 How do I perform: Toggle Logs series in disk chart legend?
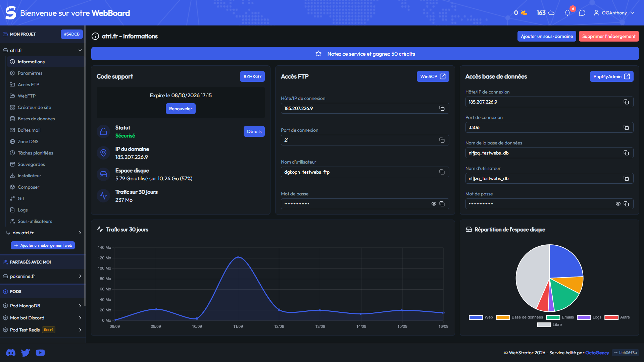click(x=589, y=317)
